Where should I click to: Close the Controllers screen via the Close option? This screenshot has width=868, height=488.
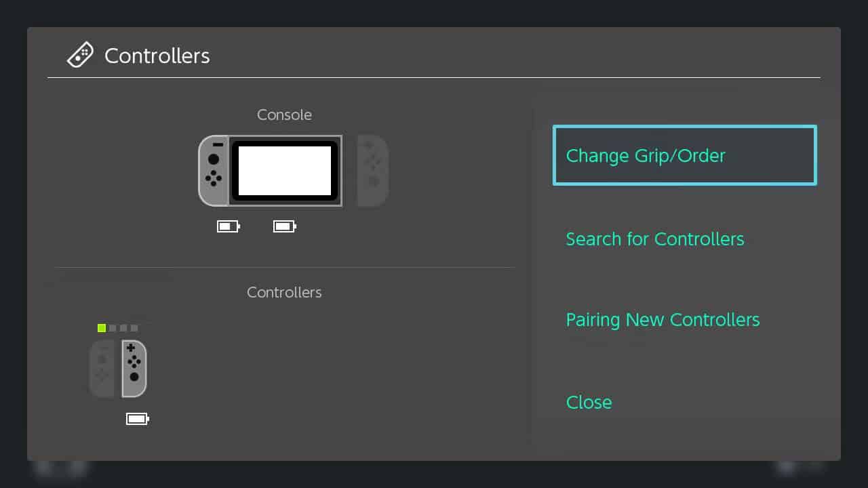589,402
